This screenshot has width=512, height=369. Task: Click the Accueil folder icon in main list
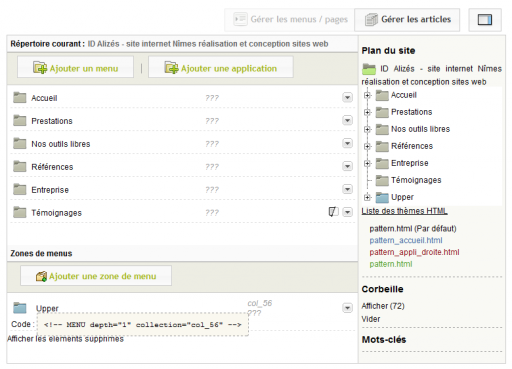point(20,98)
